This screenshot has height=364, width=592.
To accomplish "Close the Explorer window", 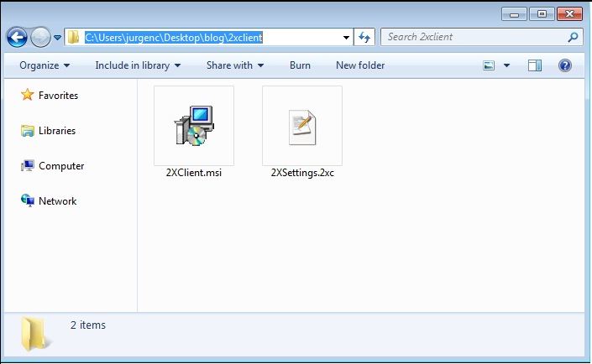I will pos(569,14).
